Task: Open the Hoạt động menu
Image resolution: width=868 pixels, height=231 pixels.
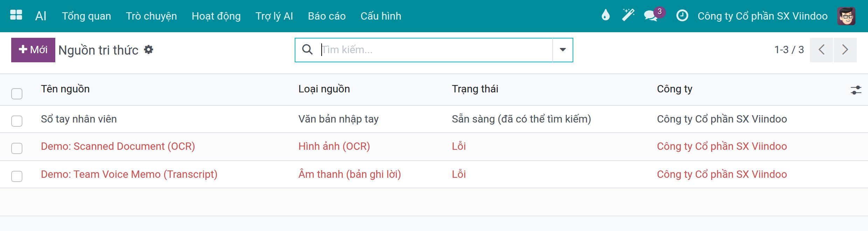Action: (x=216, y=16)
